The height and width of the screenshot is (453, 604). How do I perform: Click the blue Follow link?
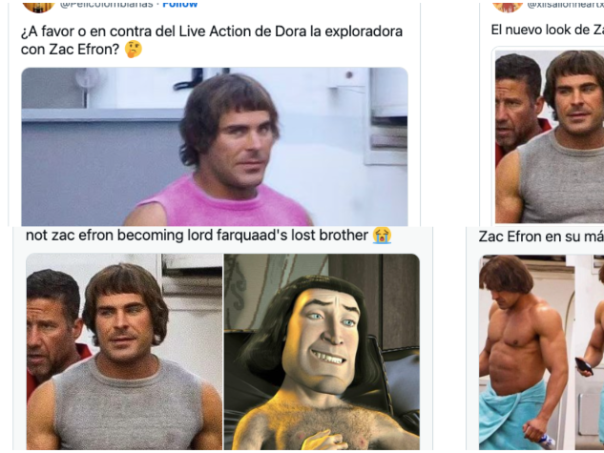pos(180,5)
